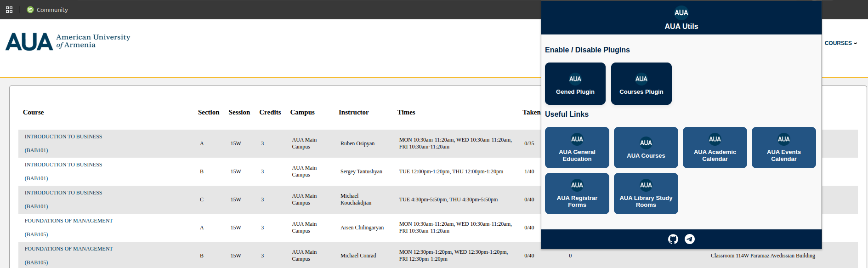
Task: Open AUA Library Study Rooms tile
Action: coord(646,194)
